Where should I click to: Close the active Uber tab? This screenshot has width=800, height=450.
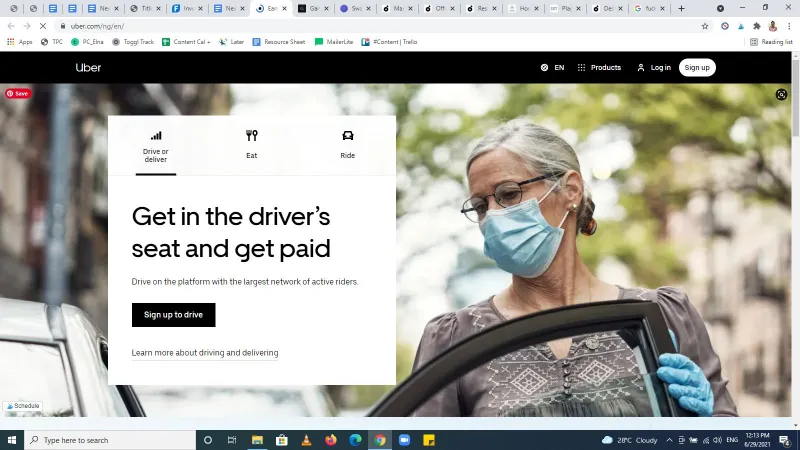(285, 8)
